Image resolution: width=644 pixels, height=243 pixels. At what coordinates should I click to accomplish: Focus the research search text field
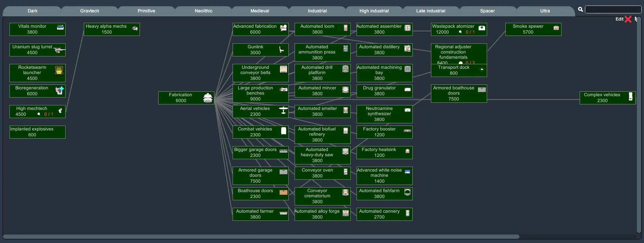[613, 9]
